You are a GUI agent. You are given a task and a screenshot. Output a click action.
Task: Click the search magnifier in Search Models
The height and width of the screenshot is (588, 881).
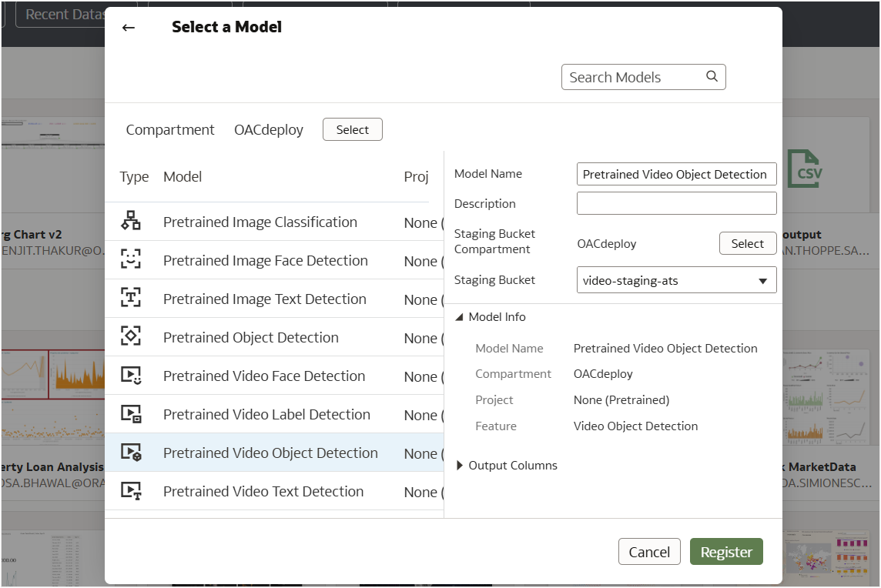click(711, 76)
